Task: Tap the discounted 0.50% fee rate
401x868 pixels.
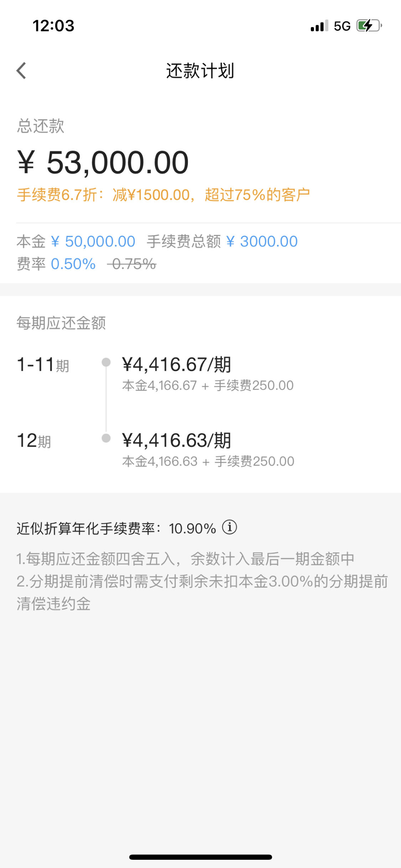Action: click(73, 264)
